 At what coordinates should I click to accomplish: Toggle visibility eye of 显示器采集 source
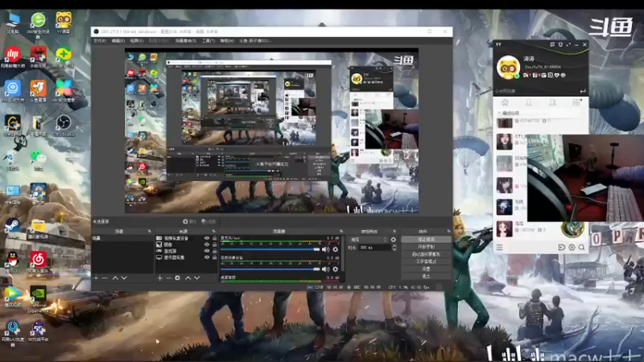tap(207, 257)
